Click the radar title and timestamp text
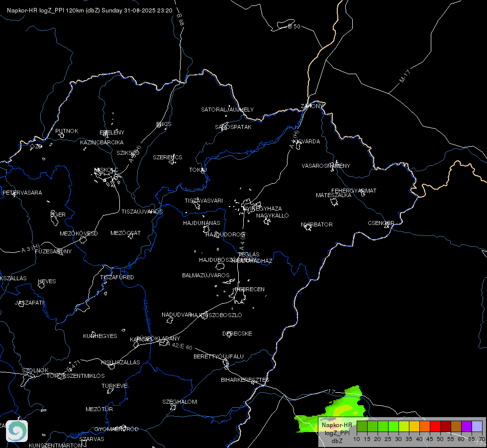 point(90,10)
